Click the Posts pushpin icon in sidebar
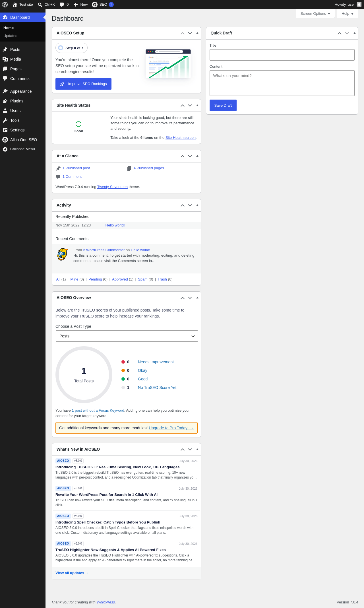Viewport: 364px width, 608px height. pyautogui.click(x=5, y=50)
